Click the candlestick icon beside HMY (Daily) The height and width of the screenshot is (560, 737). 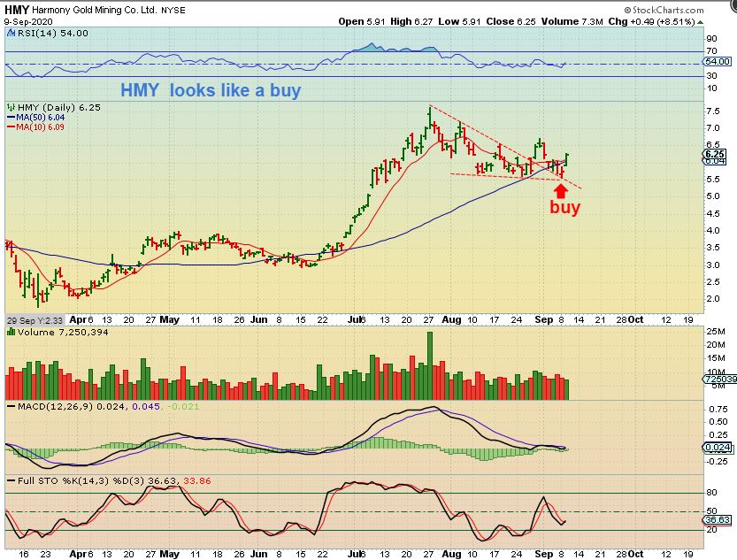[11, 108]
